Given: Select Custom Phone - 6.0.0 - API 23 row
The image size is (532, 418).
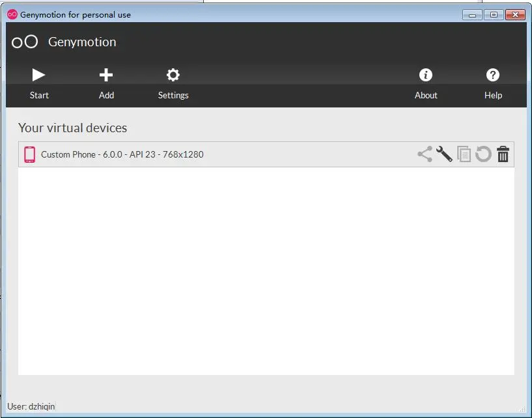Looking at the screenshot, I should pos(266,154).
